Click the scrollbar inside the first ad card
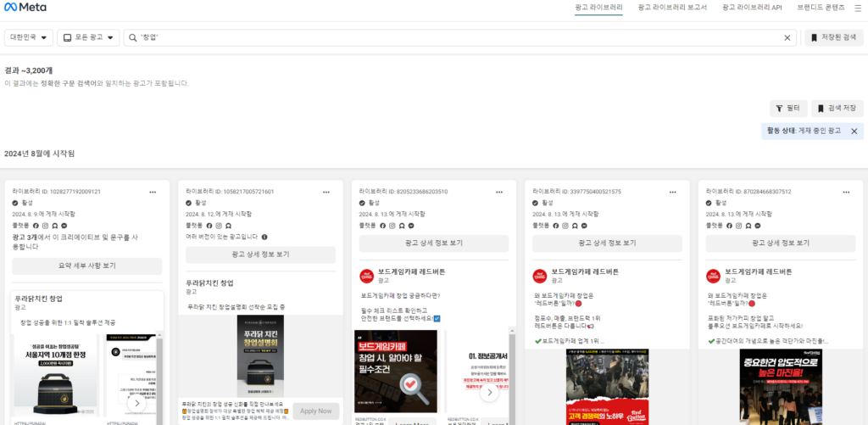 pyautogui.click(x=160, y=377)
